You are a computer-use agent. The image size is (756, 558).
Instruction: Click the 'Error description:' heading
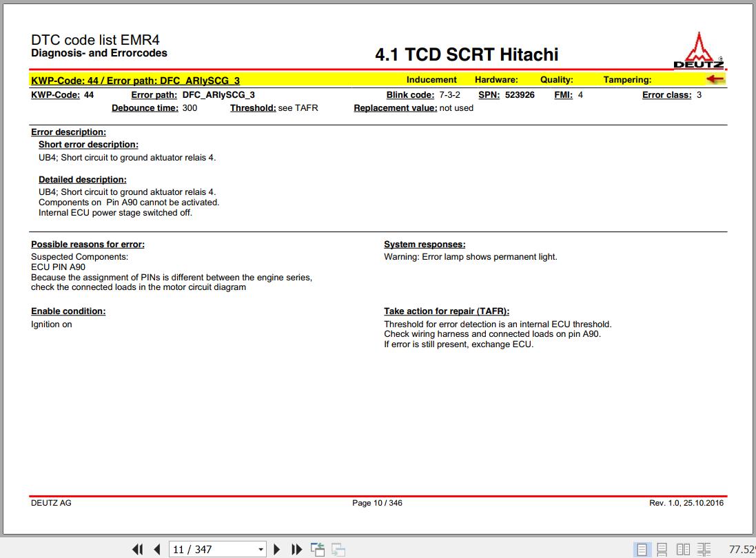pyautogui.click(x=68, y=132)
